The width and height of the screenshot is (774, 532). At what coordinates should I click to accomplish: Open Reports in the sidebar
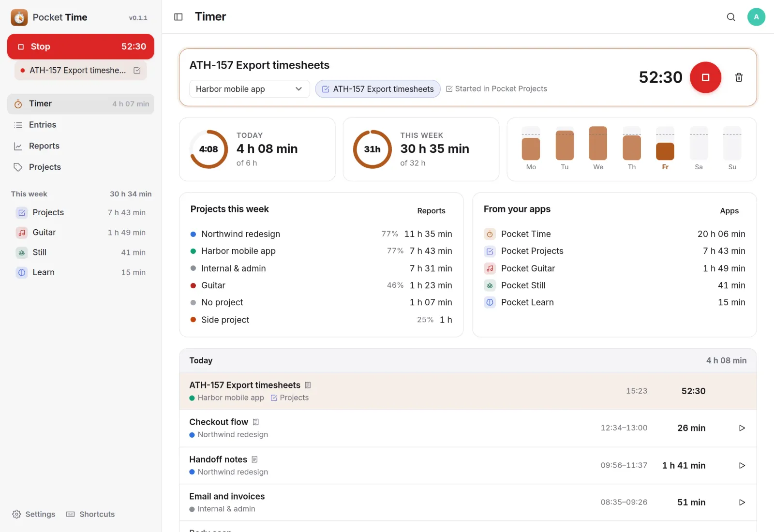tap(80, 146)
